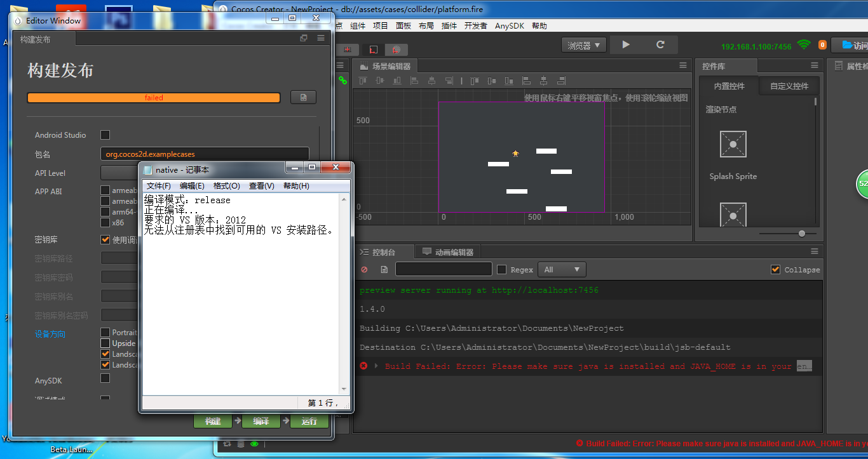Toggle the Android Studio checkbox
868x459 pixels.
click(x=105, y=135)
